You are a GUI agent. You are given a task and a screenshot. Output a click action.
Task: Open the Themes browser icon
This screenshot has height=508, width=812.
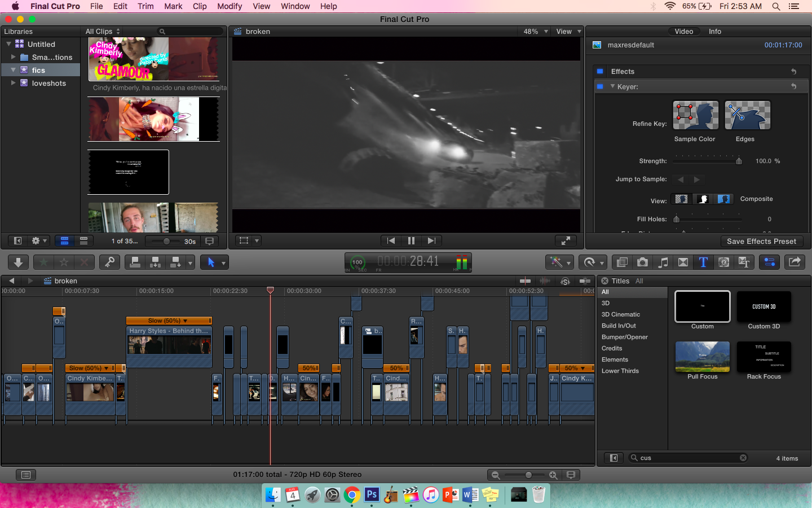point(744,262)
